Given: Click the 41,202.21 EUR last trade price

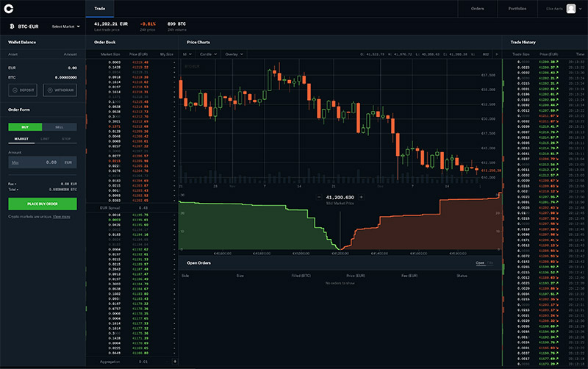Looking at the screenshot, I should tap(111, 24).
